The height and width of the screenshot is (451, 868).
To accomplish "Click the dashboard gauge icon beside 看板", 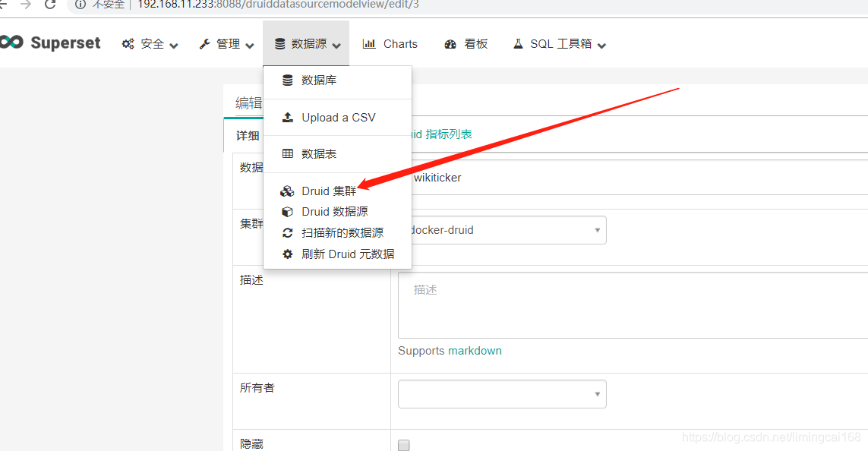I will point(450,44).
